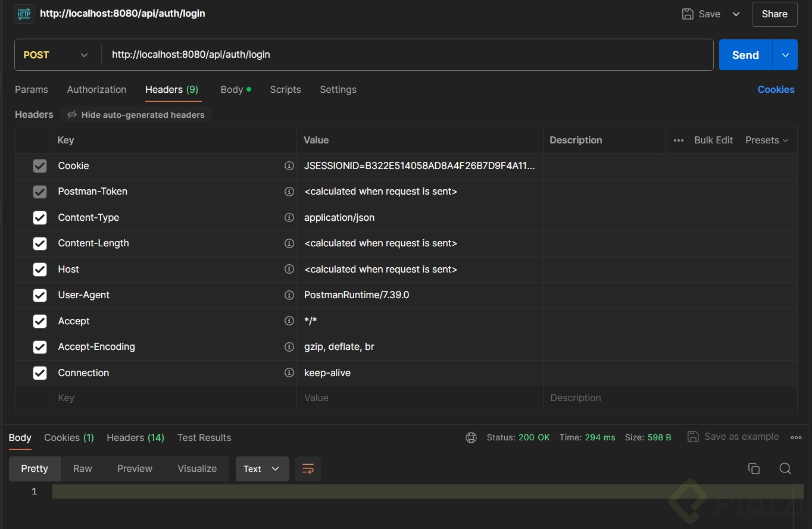
Task: Uncheck the Accept header
Action: pyautogui.click(x=40, y=321)
